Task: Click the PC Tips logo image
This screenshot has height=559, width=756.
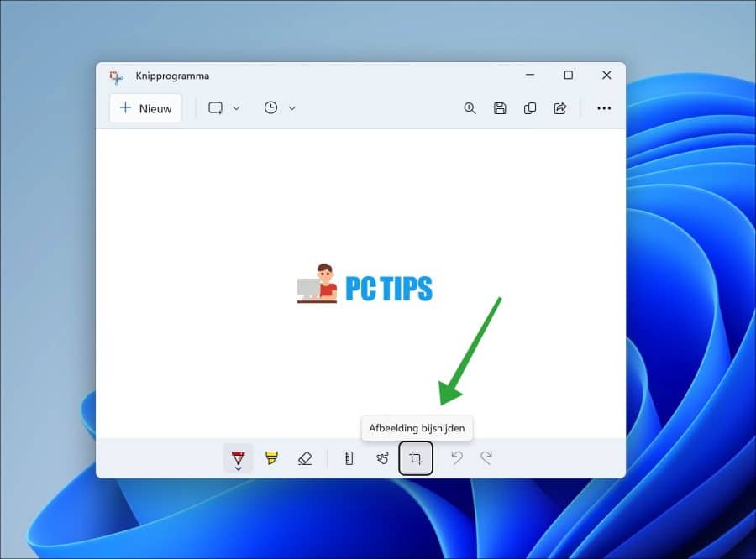Action: pyautogui.click(x=365, y=284)
